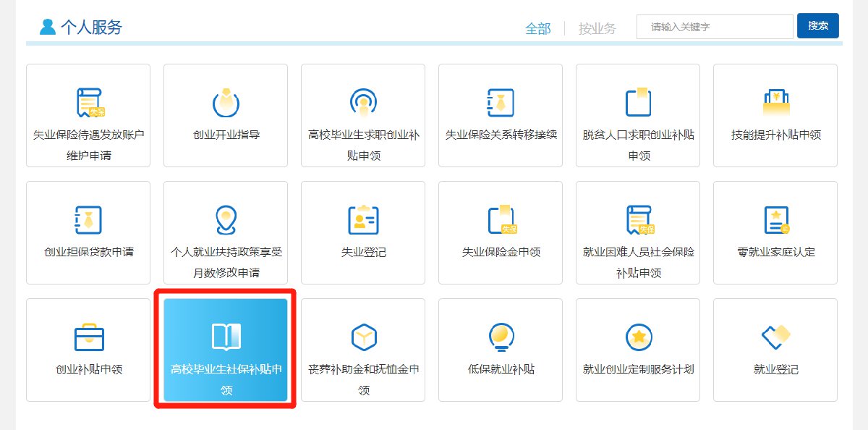
Task: Click the 就业创业定制服务计划 star icon
Action: coord(638,337)
